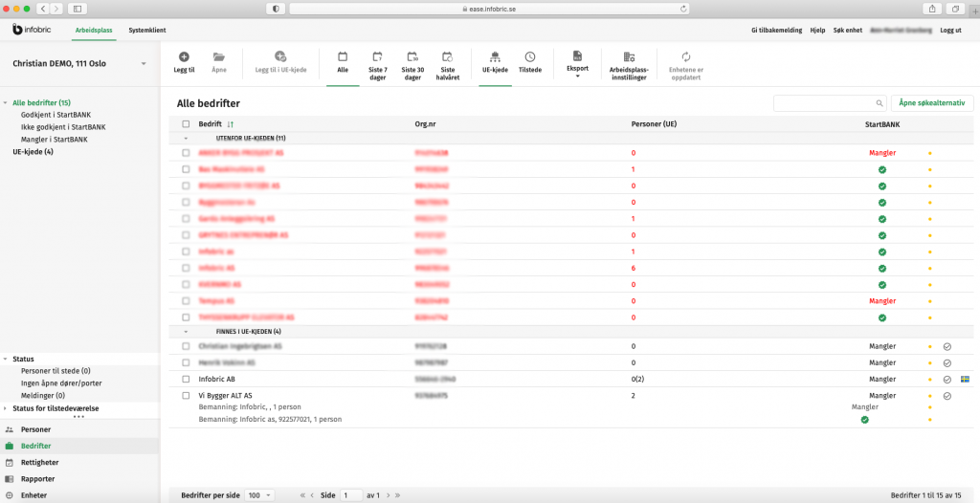Check the first company row checkbox

[x=186, y=152]
